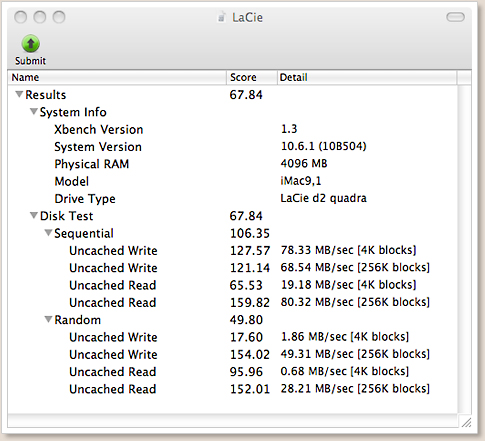
Task: Collapse the Random disclosure triangle
Action: tap(48, 319)
